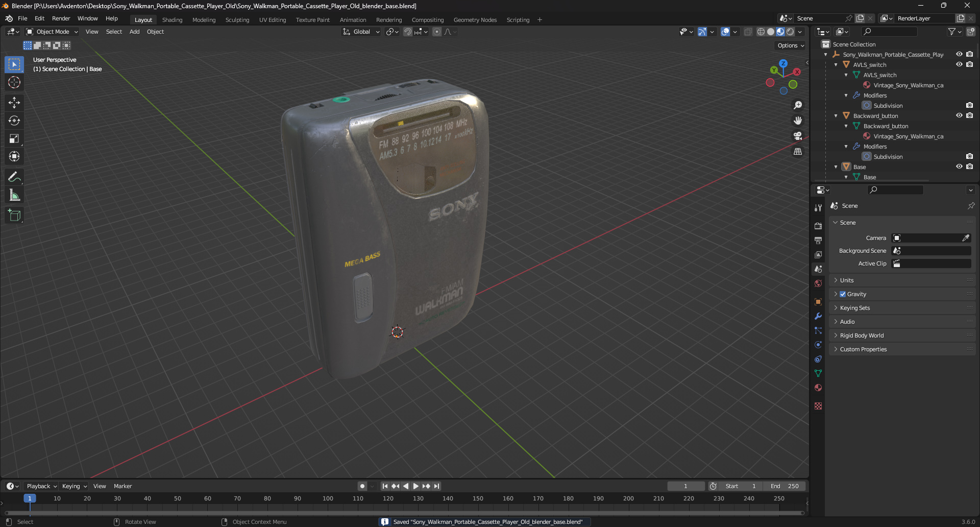This screenshot has width=980, height=527.
Task: Disable render camera for Sony_Walkman collection
Action: point(970,55)
